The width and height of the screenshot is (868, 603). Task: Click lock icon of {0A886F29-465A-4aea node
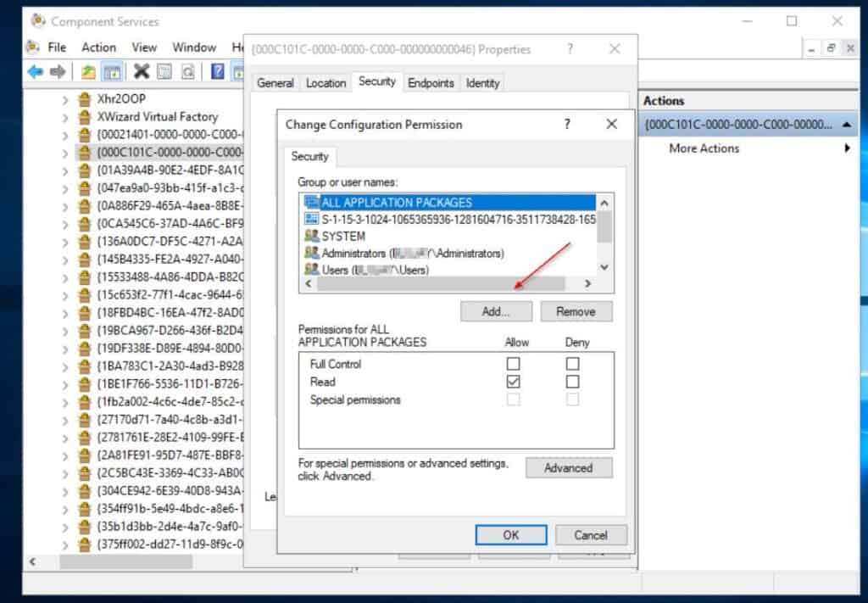(84, 206)
